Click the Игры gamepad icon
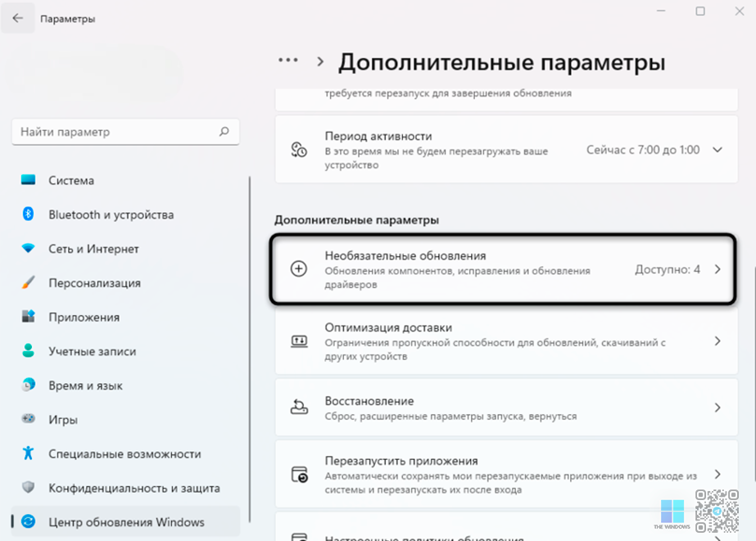The image size is (756, 541). [x=28, y=418]
